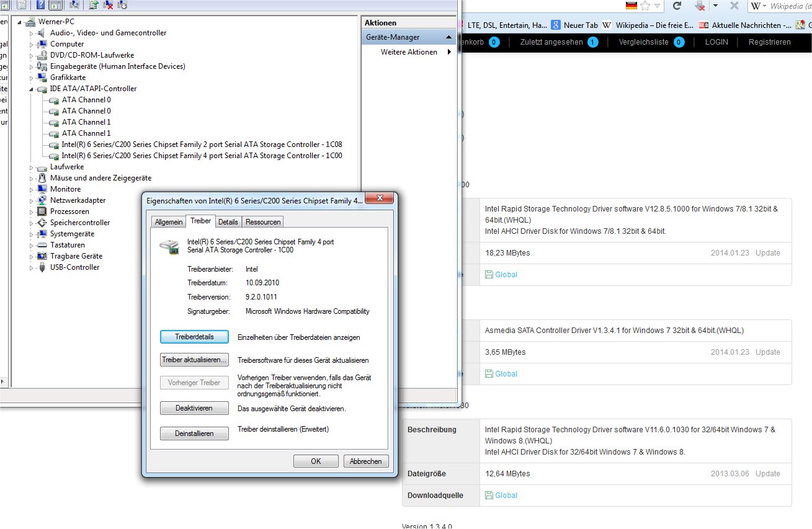Click the uninstall device toolbar icon with red X
The height and width of the screenshot is (529, 812).
click(x=108, y=5)
